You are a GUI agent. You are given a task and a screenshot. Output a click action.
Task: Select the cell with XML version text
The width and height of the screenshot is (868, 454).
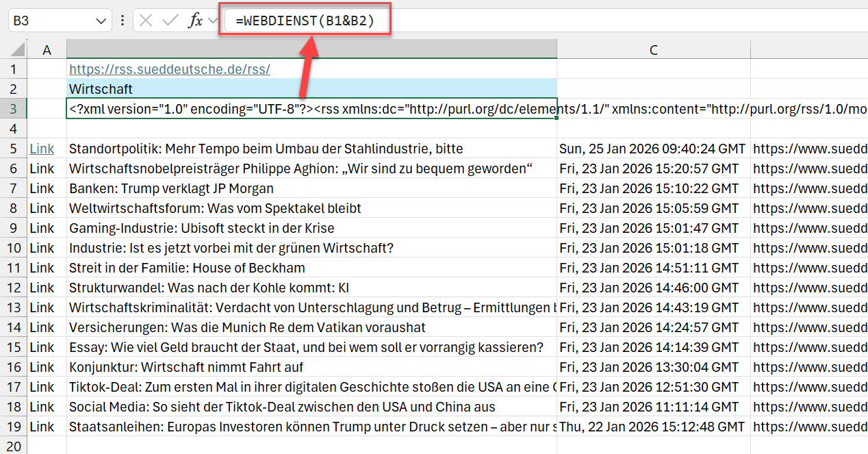click(x=311, y=109)
